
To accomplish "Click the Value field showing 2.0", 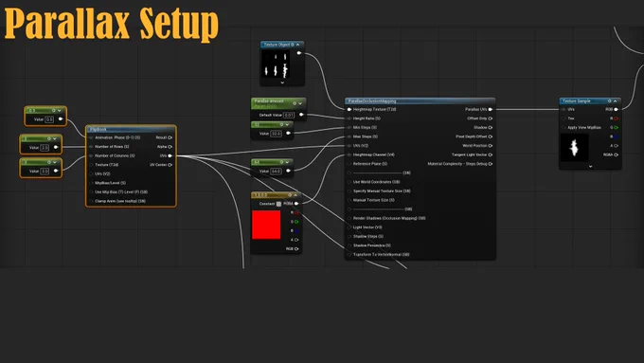I will pyautogui.click(x=45, y=147).
